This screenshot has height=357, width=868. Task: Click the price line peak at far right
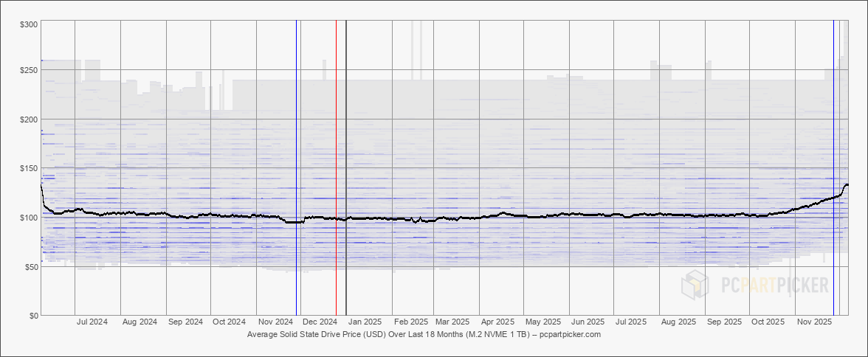(x=846, y=184)
